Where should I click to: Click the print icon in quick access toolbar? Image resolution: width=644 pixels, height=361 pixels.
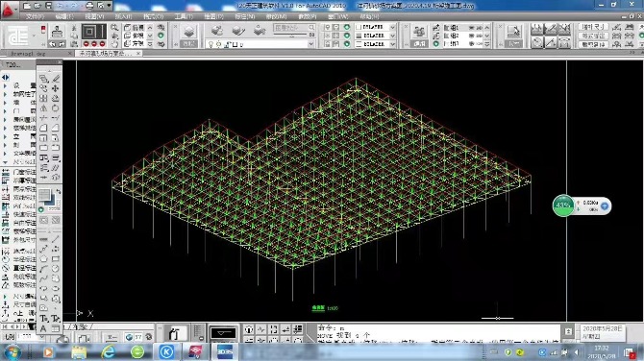tap(89, 6)
